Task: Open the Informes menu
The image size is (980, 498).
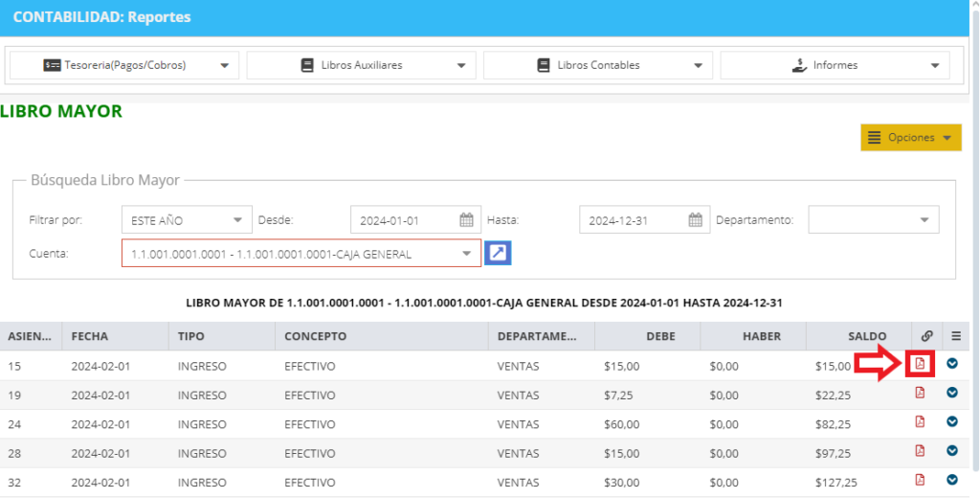Action: point(835,65)
